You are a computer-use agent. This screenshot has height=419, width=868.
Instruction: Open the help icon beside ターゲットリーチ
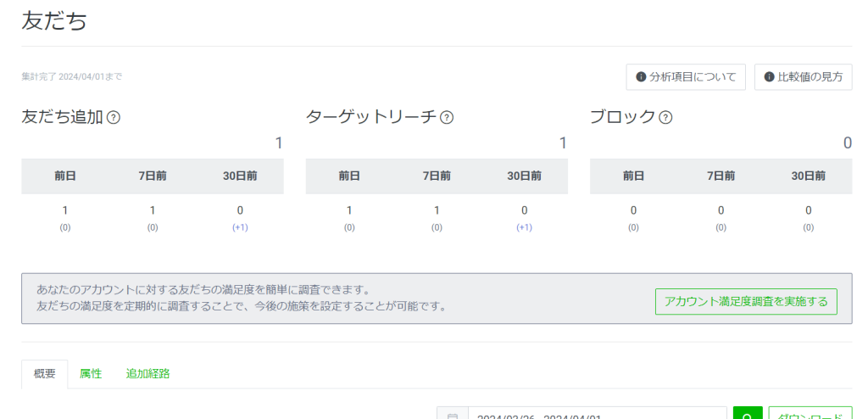[447, 118]
